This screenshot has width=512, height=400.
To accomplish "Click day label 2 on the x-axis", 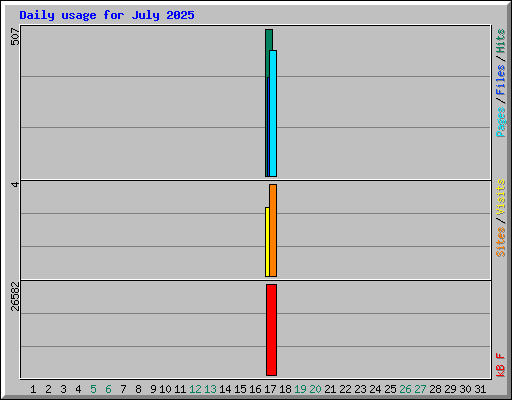I will pyautogui.click(x=48, y=389).
